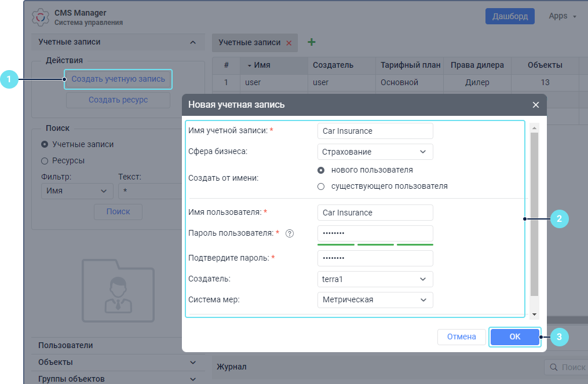Select the существующего пользователя radio option
Viewport: 588px width, 384px height.
click(321, 186)
